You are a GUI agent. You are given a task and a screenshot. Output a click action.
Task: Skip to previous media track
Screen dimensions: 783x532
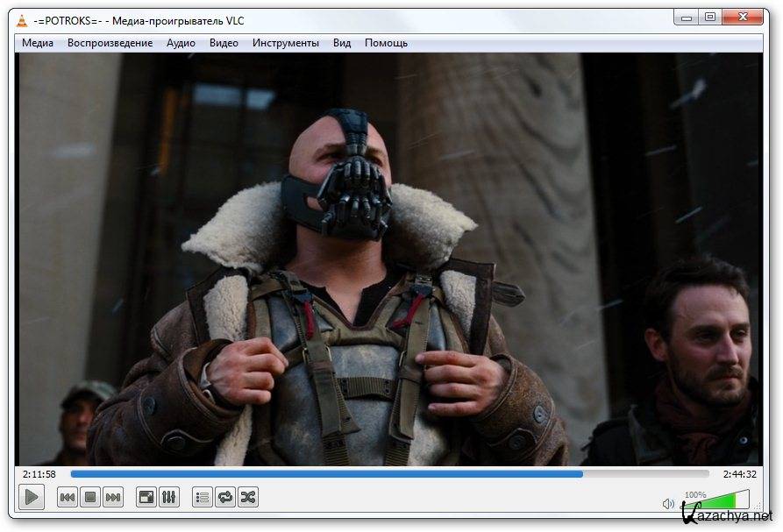(68, 498)
